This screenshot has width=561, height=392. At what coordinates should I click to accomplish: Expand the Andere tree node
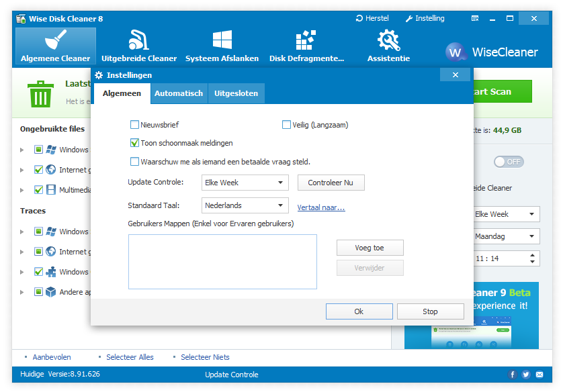[21, 292]
